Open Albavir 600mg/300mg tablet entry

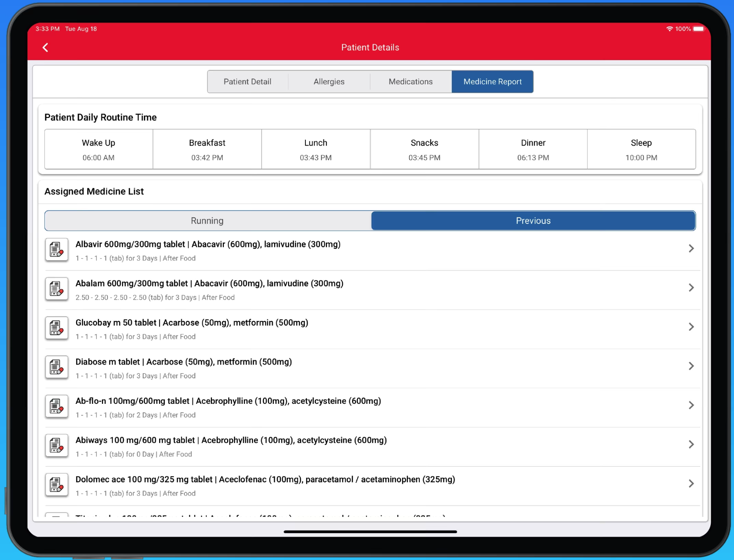point(372,251)
